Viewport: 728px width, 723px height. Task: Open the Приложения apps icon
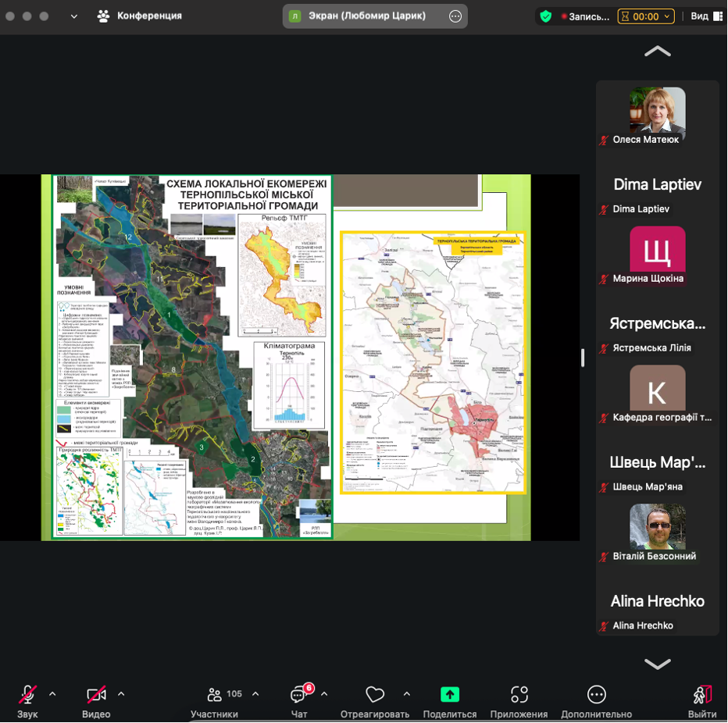click(x=519, y=695)
